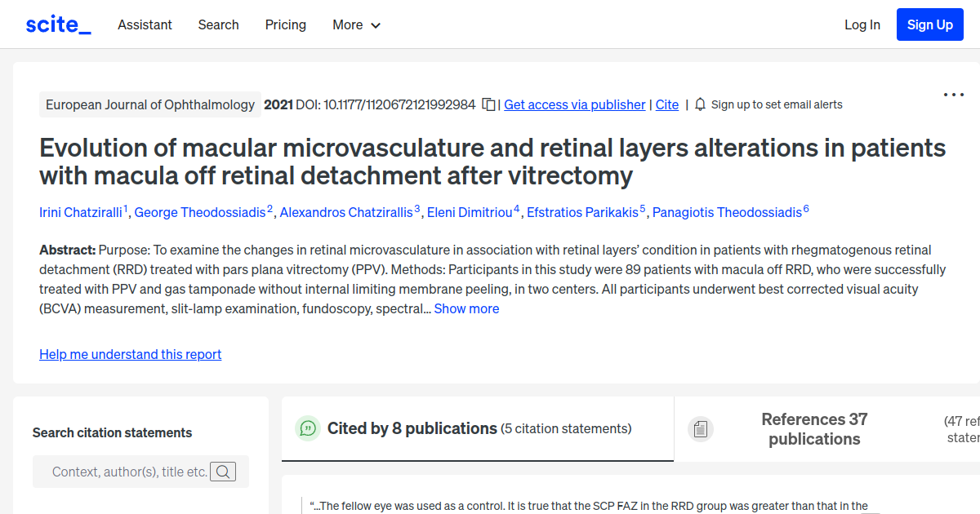Switch to the Cited by 8 publications tab
Viewport: 980px width, 514px height.
[x=412, y=428]
